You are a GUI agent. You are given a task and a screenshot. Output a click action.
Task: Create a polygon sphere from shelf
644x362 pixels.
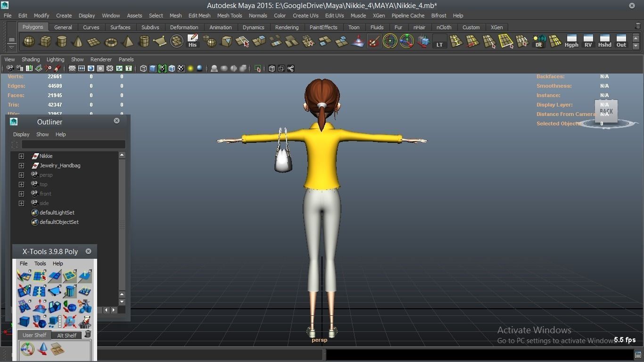(29, 41)
